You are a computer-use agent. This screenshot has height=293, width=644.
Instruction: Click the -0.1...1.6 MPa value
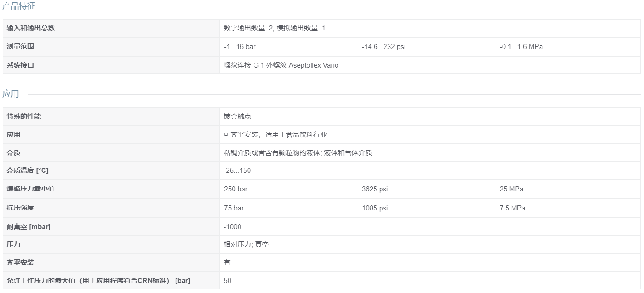[521, 47]
